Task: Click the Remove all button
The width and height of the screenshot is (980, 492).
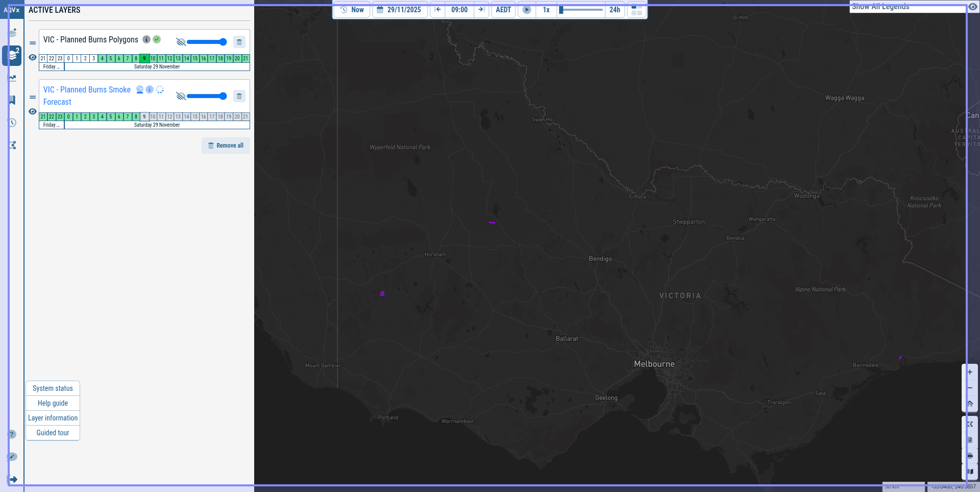Action: click(x=226, y=146)
